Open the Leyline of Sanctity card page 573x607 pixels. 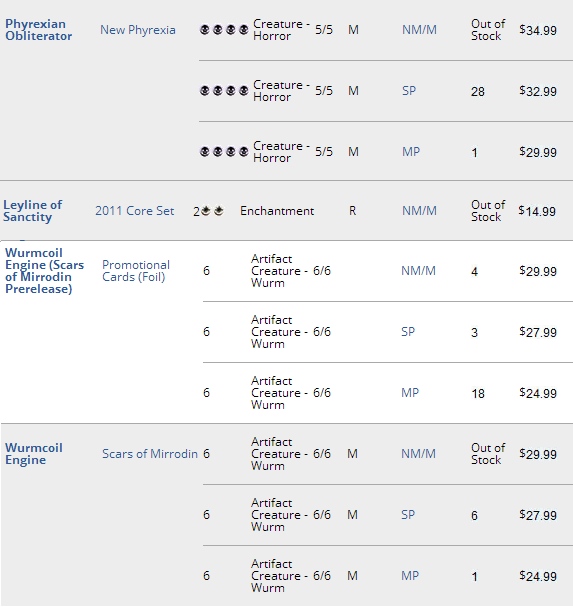(33, 211)
